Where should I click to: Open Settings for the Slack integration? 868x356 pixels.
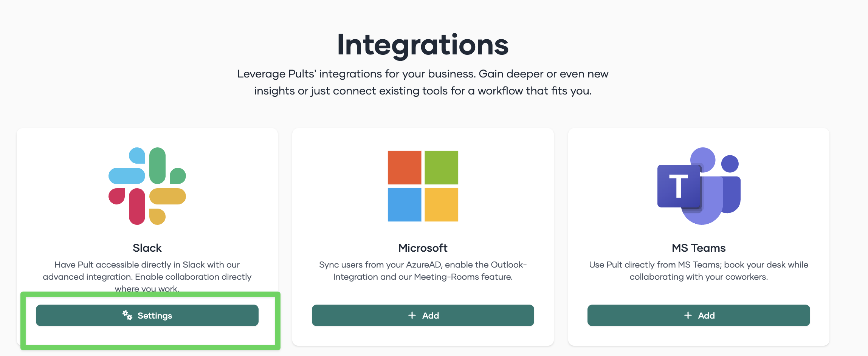(147, 315)
